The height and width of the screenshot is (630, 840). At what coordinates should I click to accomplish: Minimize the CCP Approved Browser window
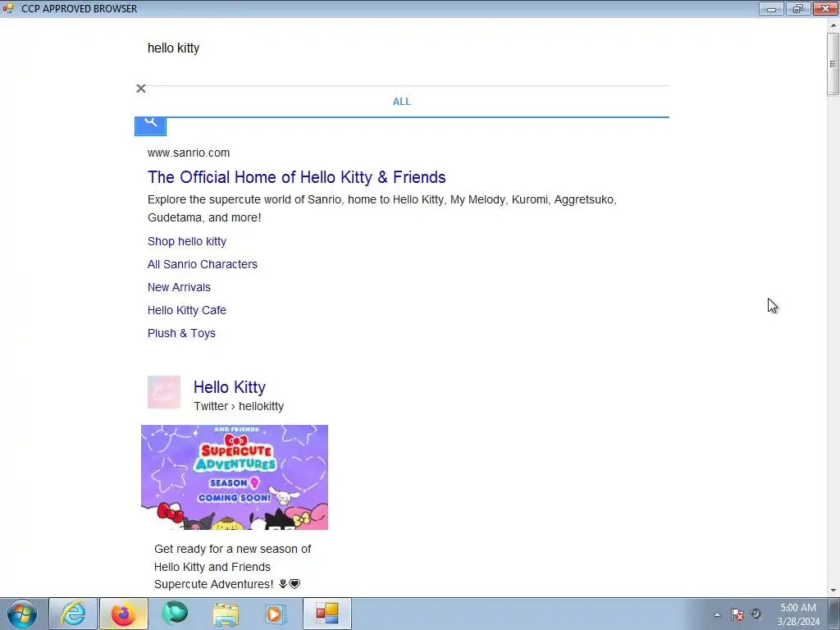[x=771, y=8]
